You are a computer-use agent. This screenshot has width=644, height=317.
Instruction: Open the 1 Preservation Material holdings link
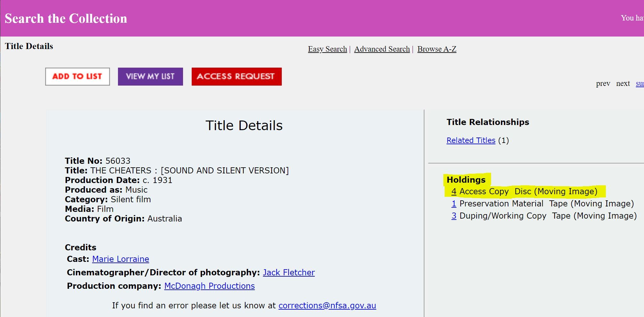pyautogui.click(x=454, y=204)
